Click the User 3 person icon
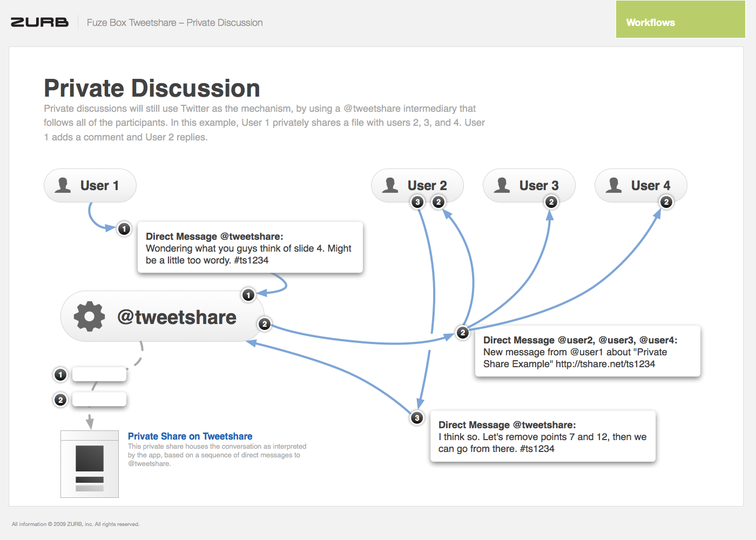 [x=502, y=185]
